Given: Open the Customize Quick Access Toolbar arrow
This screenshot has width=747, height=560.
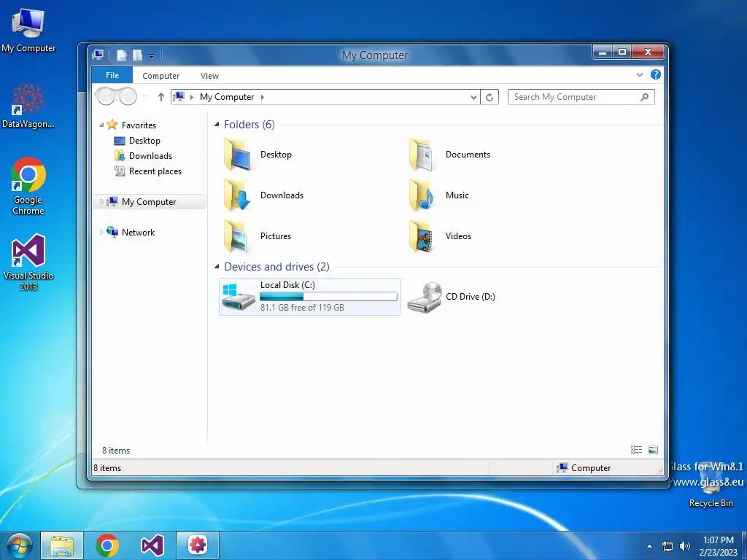Looking at the screenshot, I should [151, 56].
